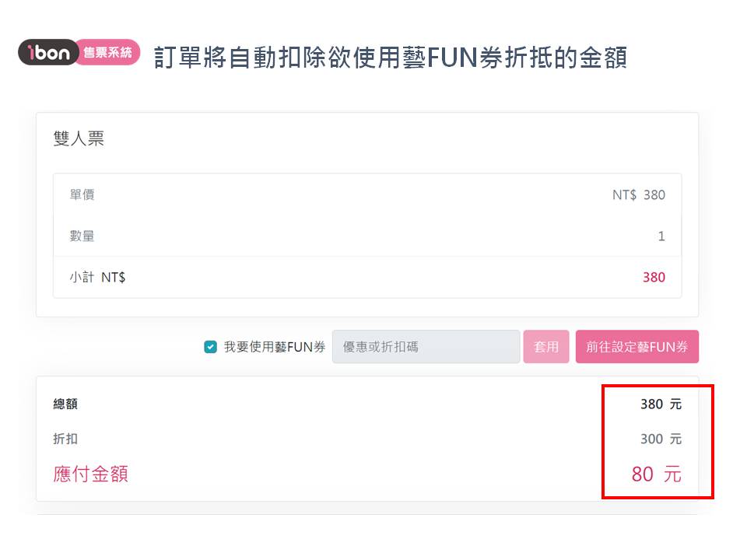Click the 應付金額 label

(90, 474)
